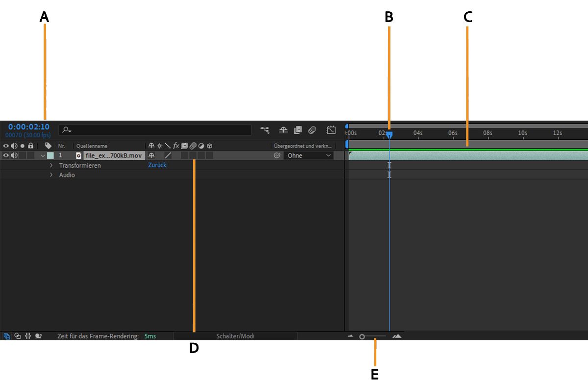Screen dimensions: 588x380
Task: Click the current timecode 0:00:02:10
Action: pos(29,127)
